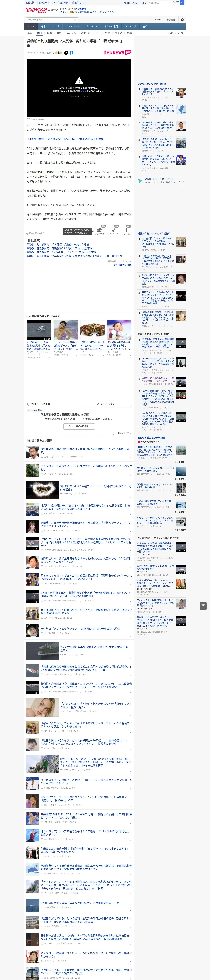This screenshot has width=210, height=980.
Task: Share the article on Facebook
Action: pyautogui.click(x=71, y=53)
